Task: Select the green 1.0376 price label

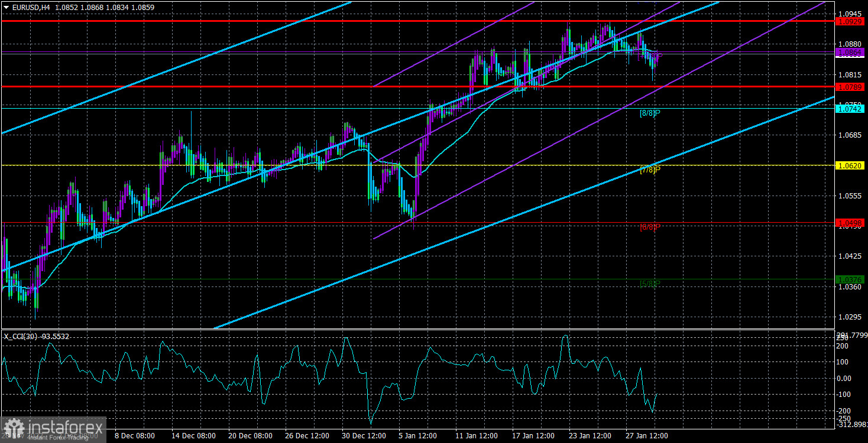Action: tap(850, 279)
